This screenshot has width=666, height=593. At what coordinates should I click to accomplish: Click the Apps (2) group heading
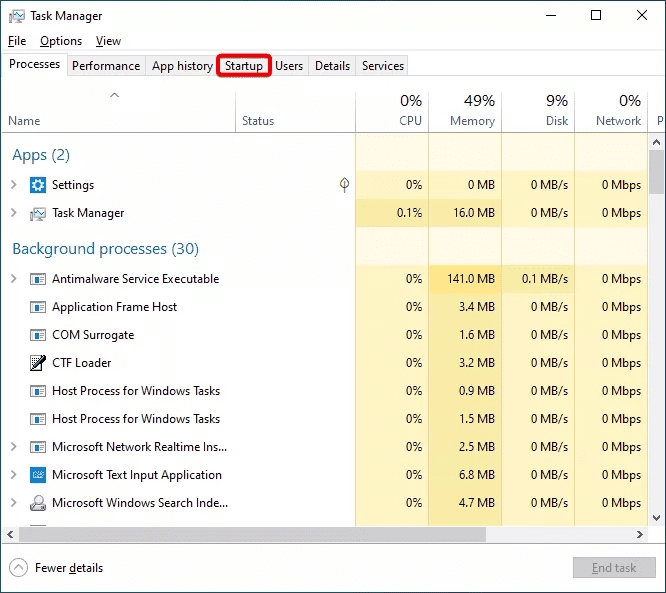click(41, 155)
